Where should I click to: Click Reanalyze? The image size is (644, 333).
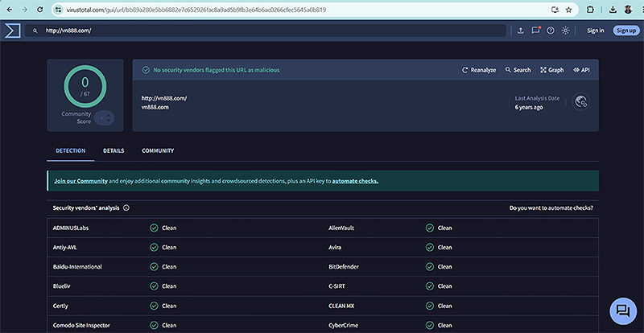click(479, 70)
